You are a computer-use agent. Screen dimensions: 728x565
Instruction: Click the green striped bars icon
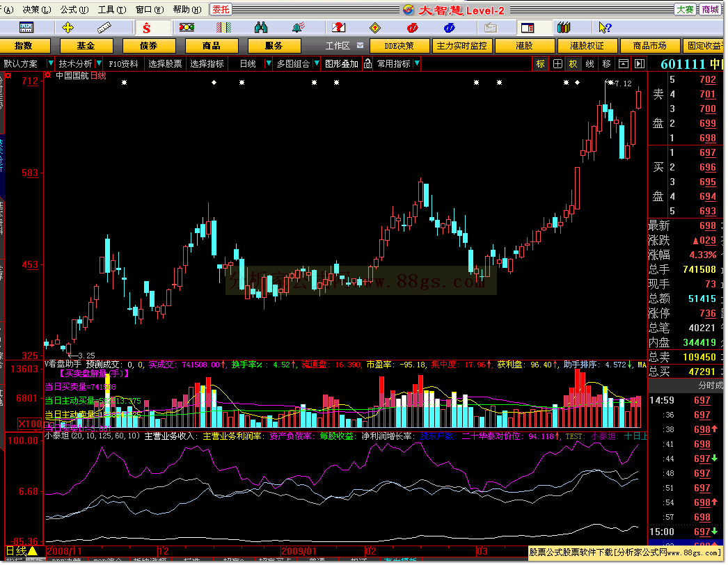223,27
